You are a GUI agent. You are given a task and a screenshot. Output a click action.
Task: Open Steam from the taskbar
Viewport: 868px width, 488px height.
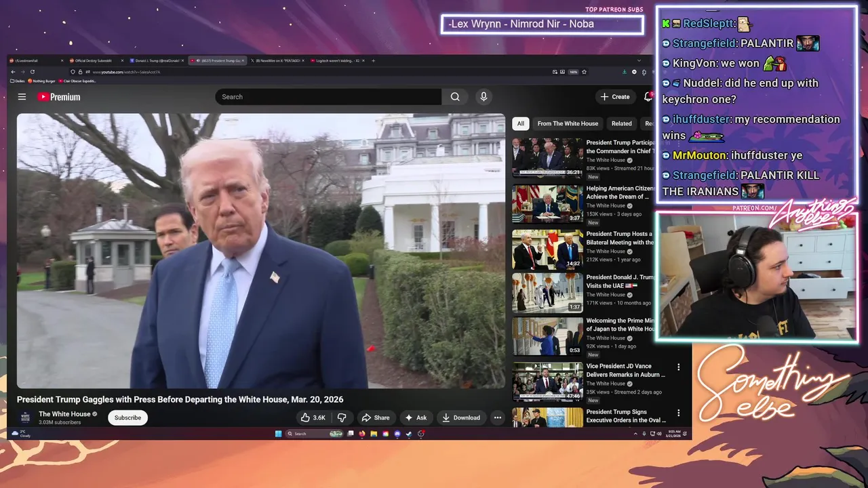[x=409, y=434]
